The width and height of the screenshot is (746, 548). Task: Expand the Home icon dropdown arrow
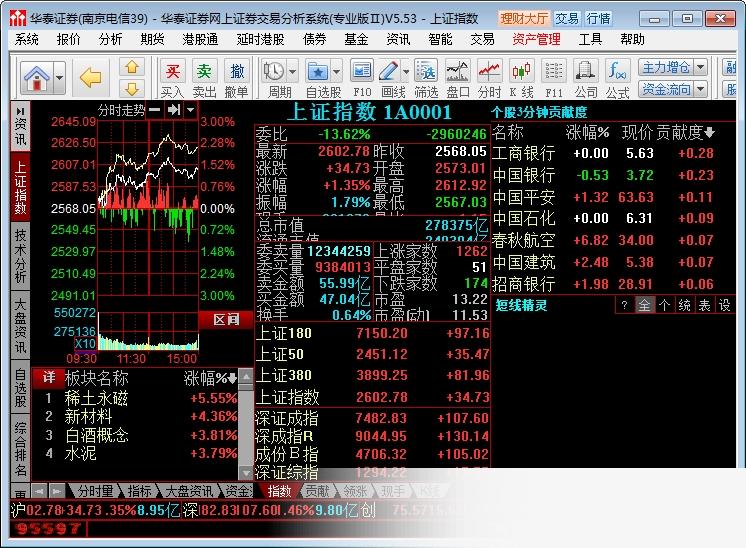59,78
